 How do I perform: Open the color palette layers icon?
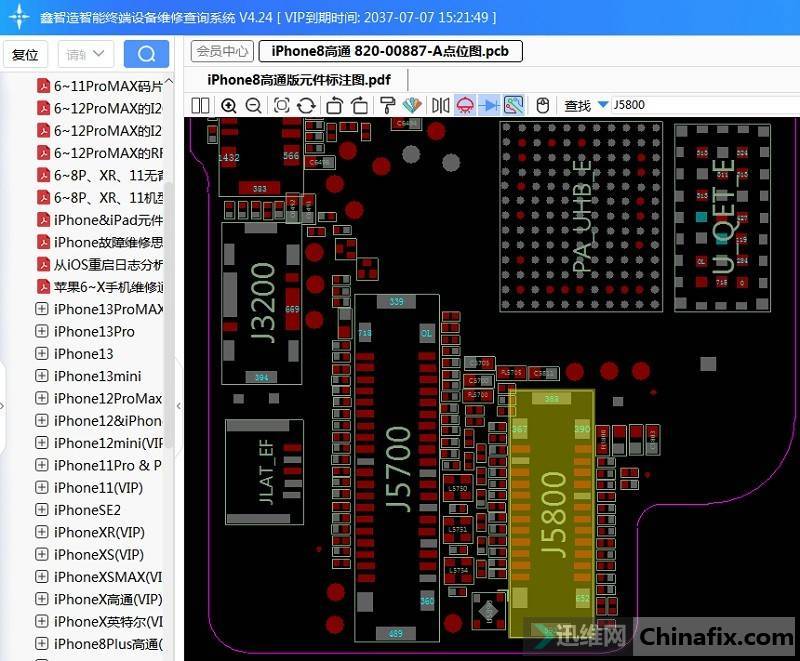(412, 105)
